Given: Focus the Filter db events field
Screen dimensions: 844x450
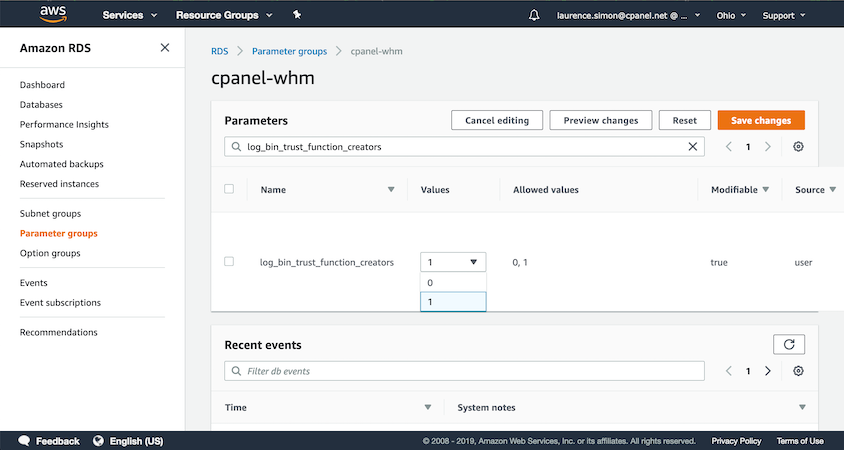Looking at the screenshot, I should (x=464, y=371).
